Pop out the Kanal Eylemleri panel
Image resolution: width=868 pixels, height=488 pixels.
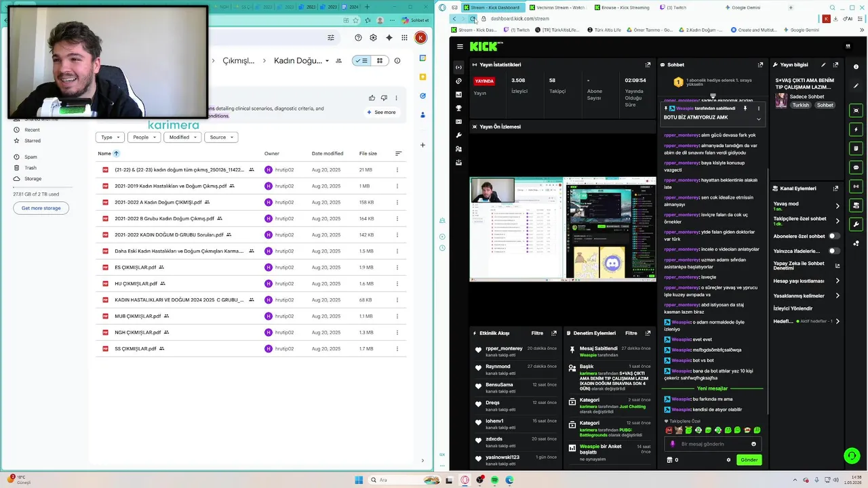pyautogui.click(x=835, y=188)
